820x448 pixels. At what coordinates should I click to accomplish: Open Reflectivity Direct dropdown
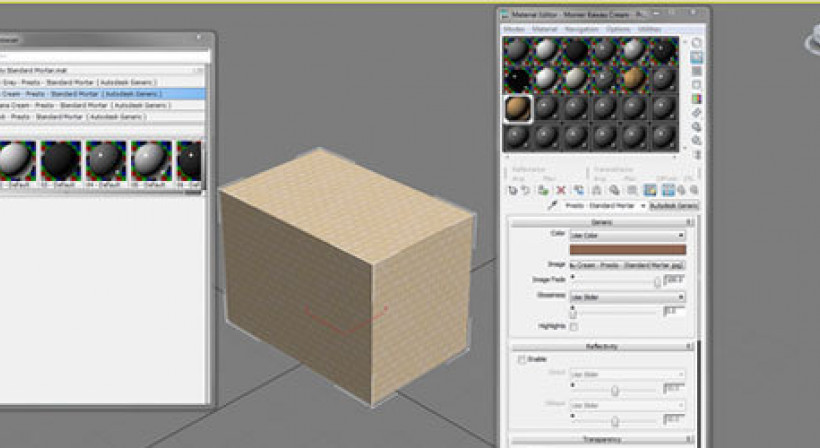pyautogui.click(x=628, y=375)
